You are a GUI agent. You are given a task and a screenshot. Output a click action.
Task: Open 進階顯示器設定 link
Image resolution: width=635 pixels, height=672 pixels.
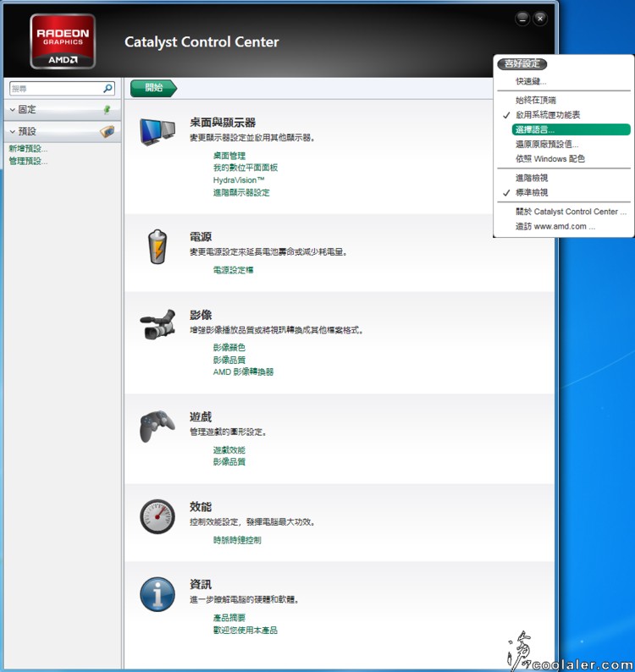pos(241,193)
